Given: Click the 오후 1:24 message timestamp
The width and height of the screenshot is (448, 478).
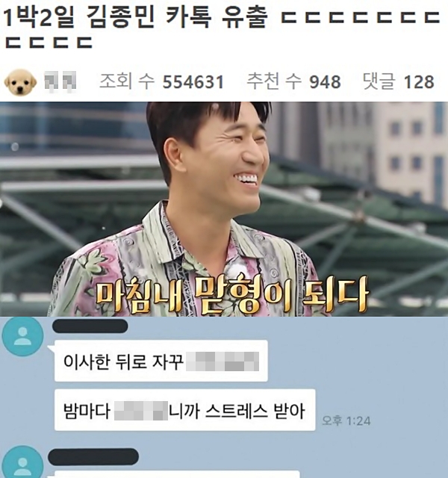Looking at the screenshot, I should (x=346, y=421).
